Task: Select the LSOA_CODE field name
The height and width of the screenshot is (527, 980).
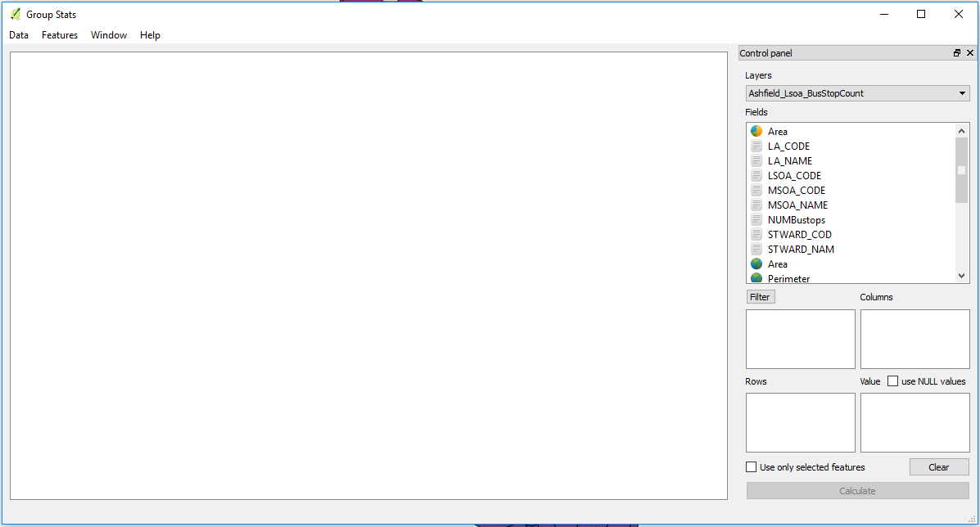Action: [794, 175]
